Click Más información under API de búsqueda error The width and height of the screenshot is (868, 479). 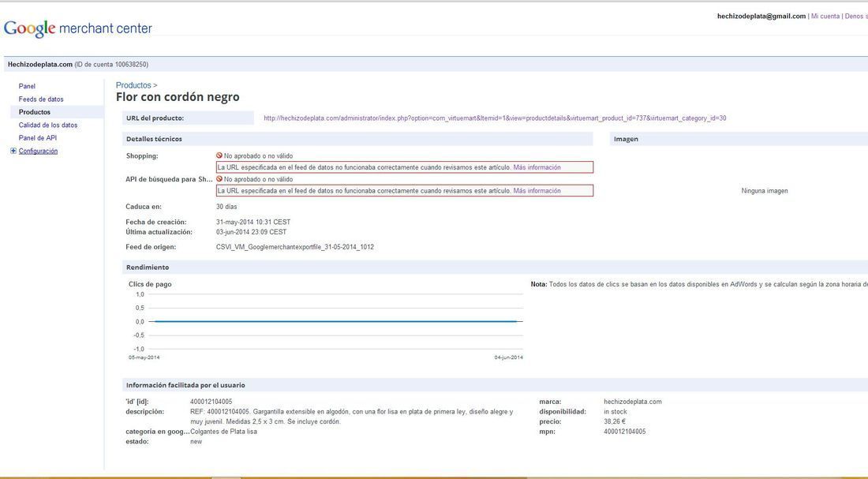point(537,190)
